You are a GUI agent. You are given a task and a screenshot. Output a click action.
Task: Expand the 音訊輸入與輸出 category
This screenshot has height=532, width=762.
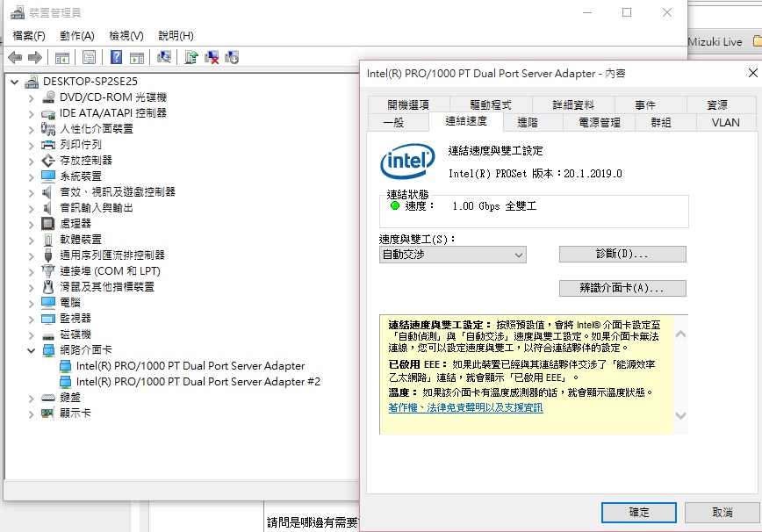click(32, 208)
